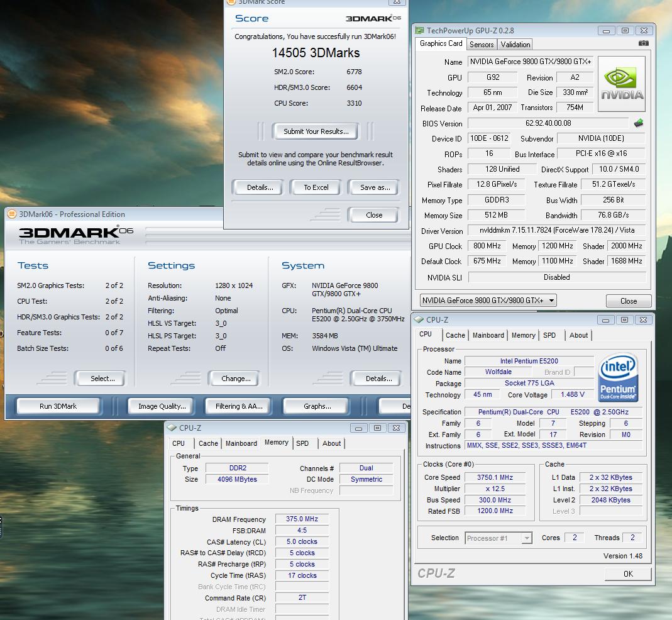
Task: Click the GPU-Z title bar icon
Action: (x=419, y=30)
